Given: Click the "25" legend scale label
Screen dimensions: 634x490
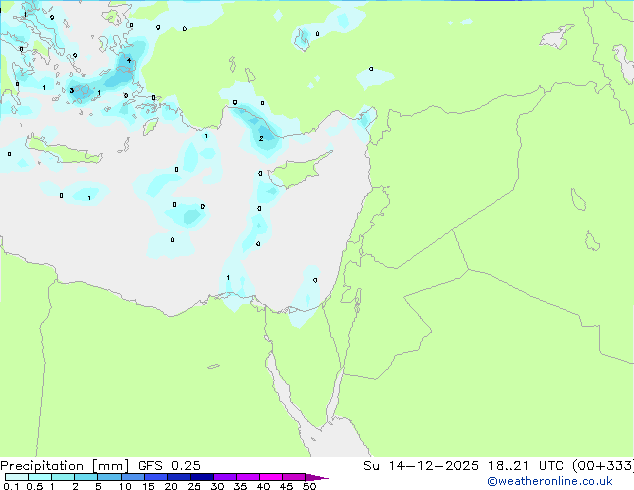Looking at the screenshot, I should pyautogui.click(x=194, y=486).
